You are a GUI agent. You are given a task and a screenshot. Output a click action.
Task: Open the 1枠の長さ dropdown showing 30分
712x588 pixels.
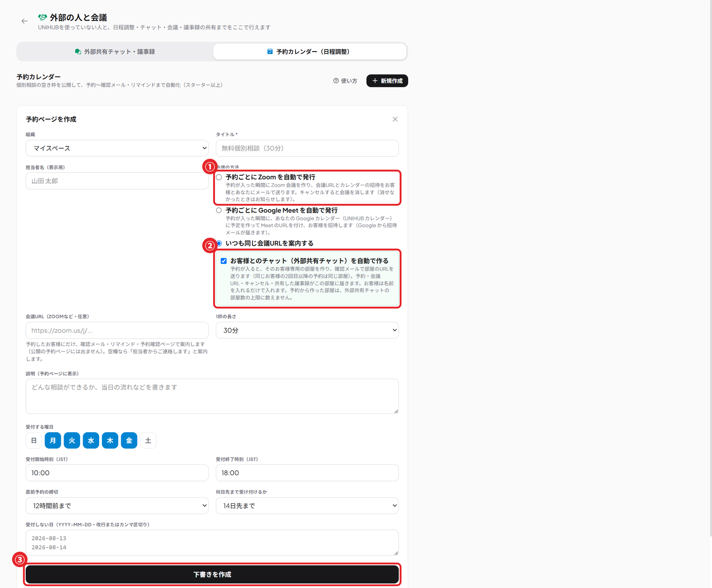coord(307,330)
